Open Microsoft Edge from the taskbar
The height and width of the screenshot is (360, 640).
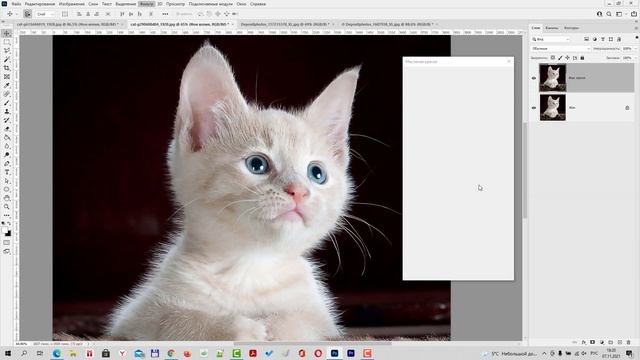pos(56,353)
